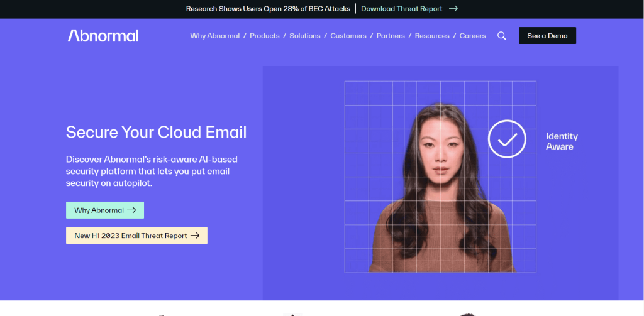Click the Secure Your Cloud Email heading
Viewport: 644px width, 316px height.
156,132
